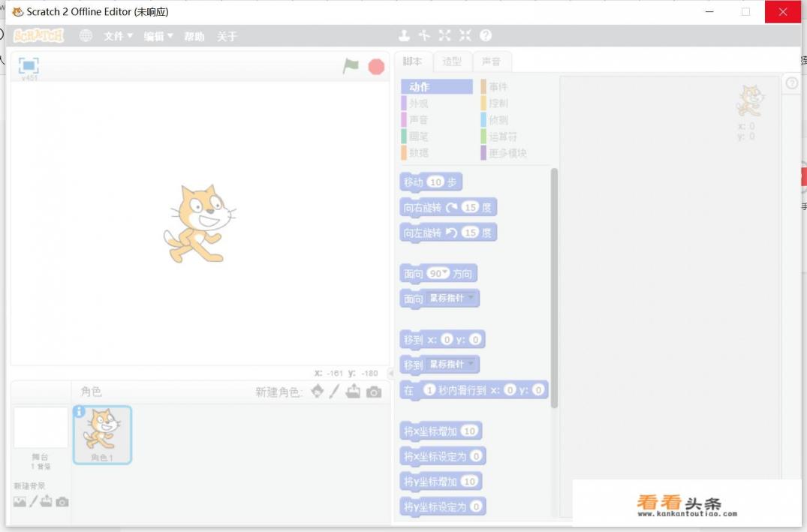Click upload sprite from file icon
This screenshot has width=807, height=532.
click(353, 391)
